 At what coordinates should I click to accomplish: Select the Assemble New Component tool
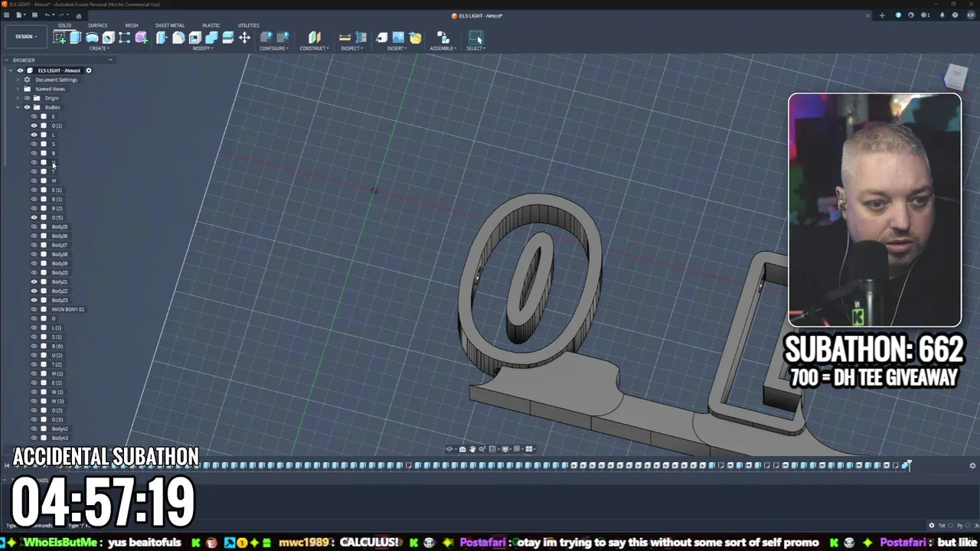[x=443, y=37]
